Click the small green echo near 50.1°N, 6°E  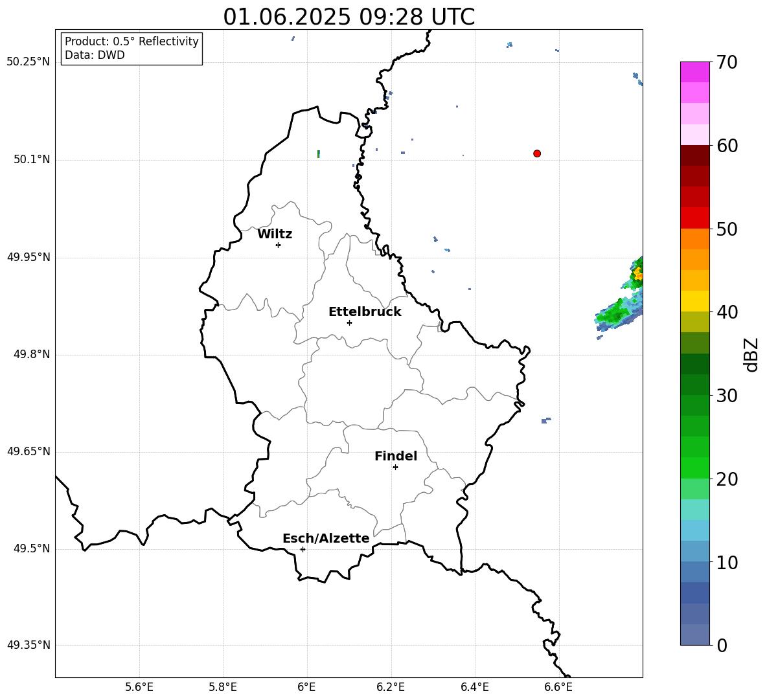(x=319, y=154)
